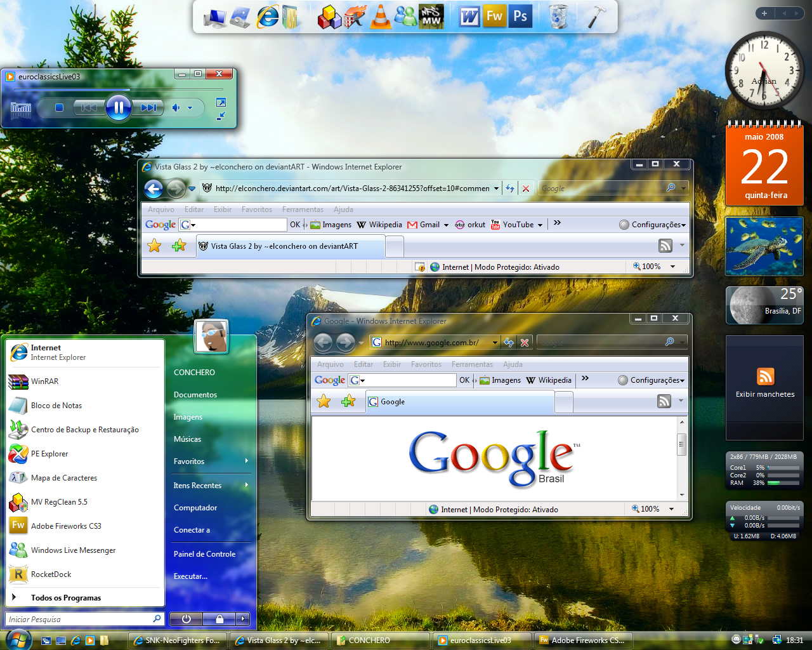Open Exibir menu in Google IE window
This screenshot has width=812, height=650.
pos(392,364)
